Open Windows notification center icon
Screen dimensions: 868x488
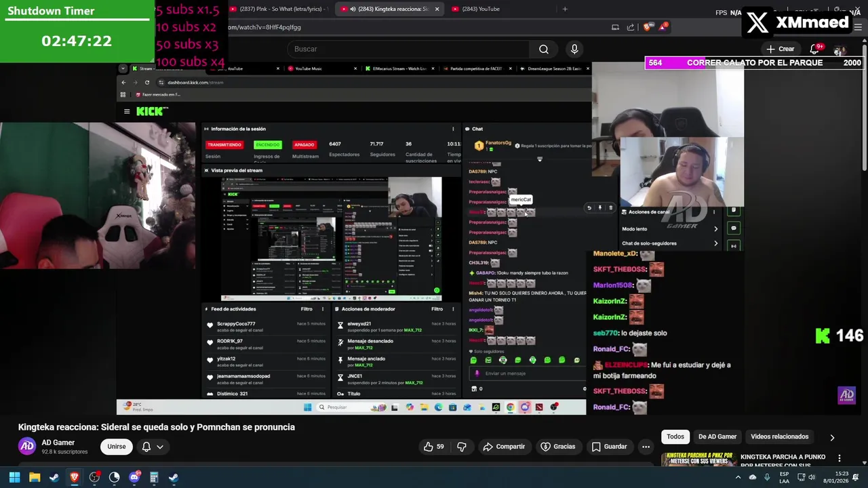click(x=856, y=477)
